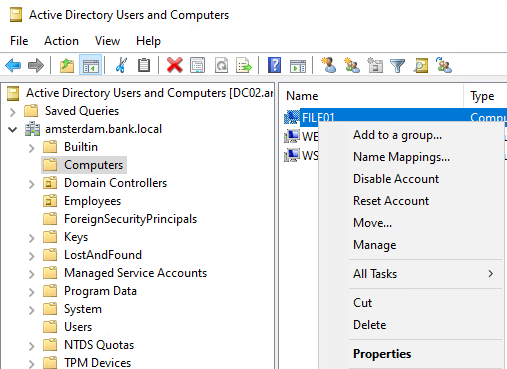Expand the System container
Image resolution: width=507 pixels, height=369 pixels.
[x=31, y=310]
